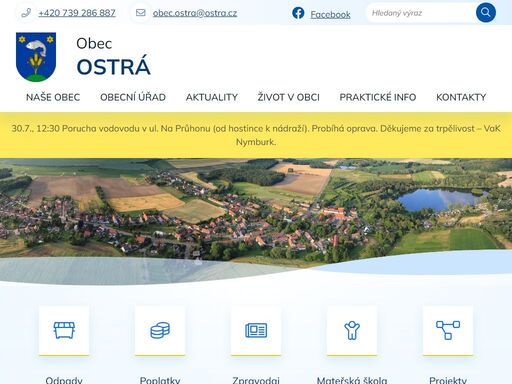Open the Poplatky coins tile

point(160,331)
